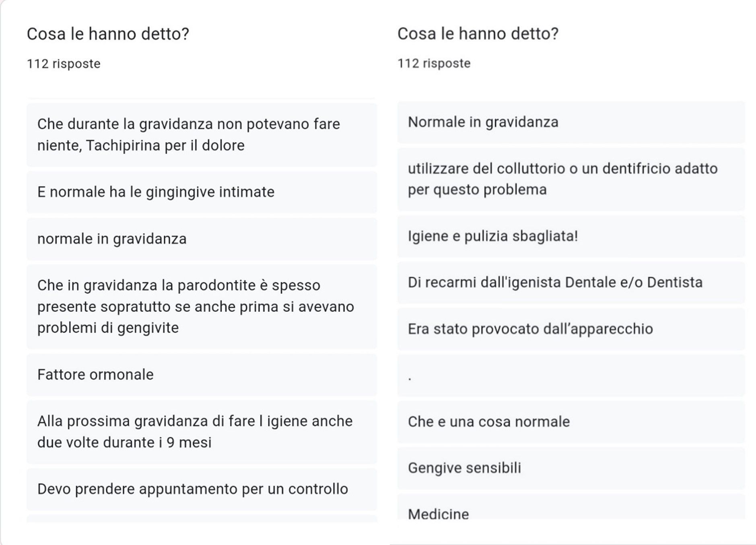Select the 'igenista Dentale e/o Dentista' response
Viewport: 756px width, 545px height.
[x=571, y=283]
